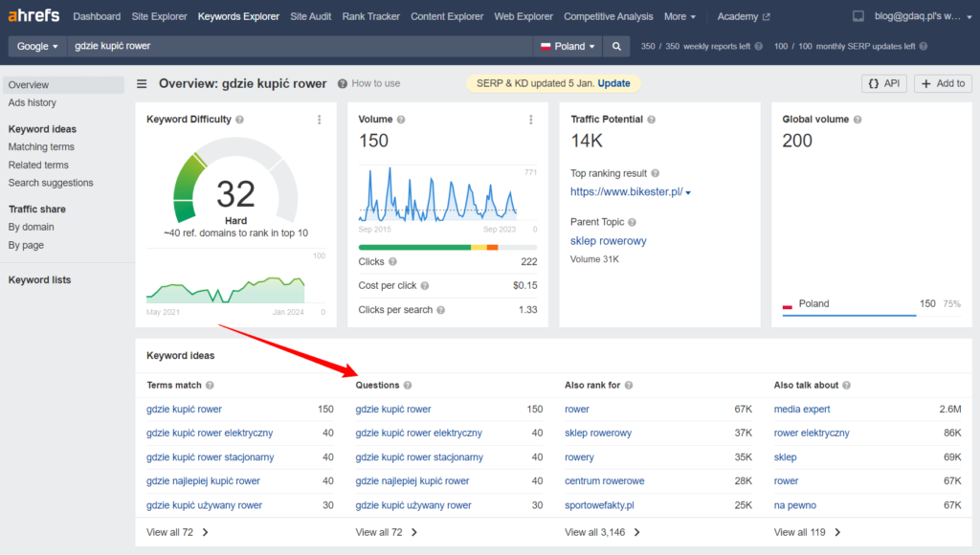The width and height of the screenshot is (980, 555).
Task: Click the help icon beside Traffic Potential
Action: point(652,120)
